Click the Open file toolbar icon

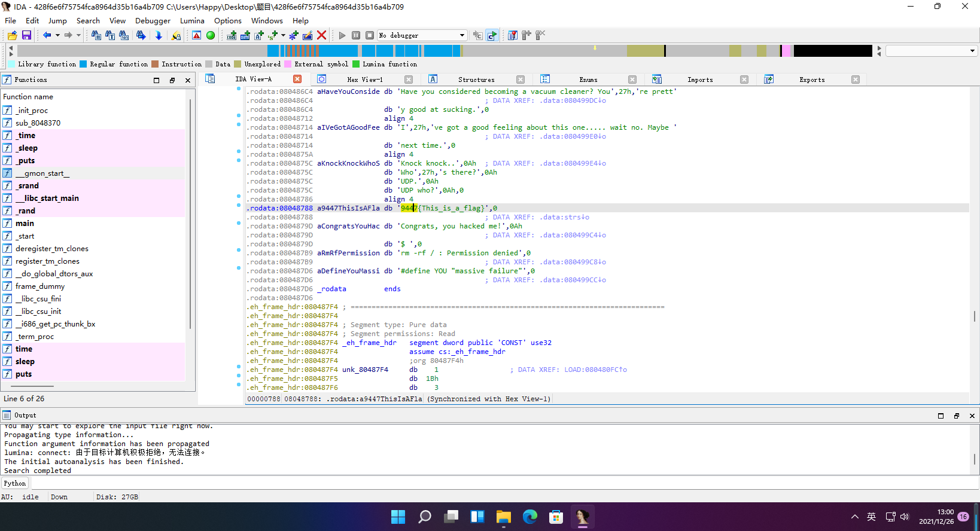pos(13,35)
